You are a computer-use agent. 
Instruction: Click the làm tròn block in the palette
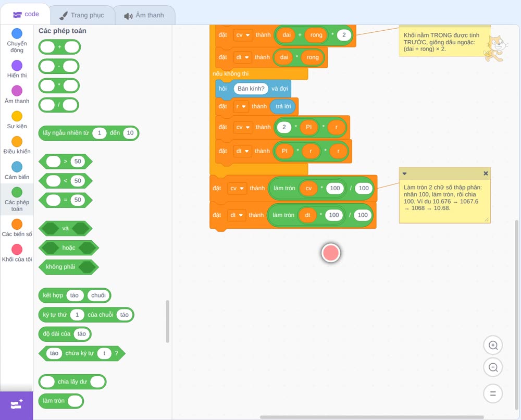click(61, 401)
